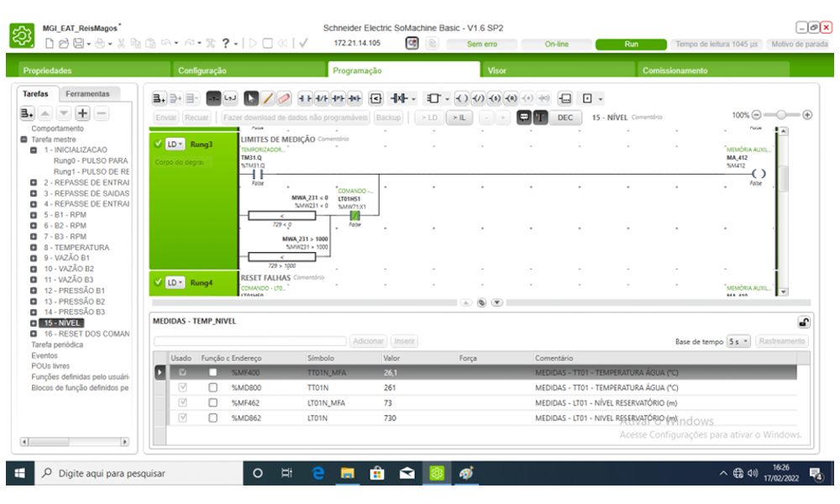Insert a normally open contact

click(305, 98)
